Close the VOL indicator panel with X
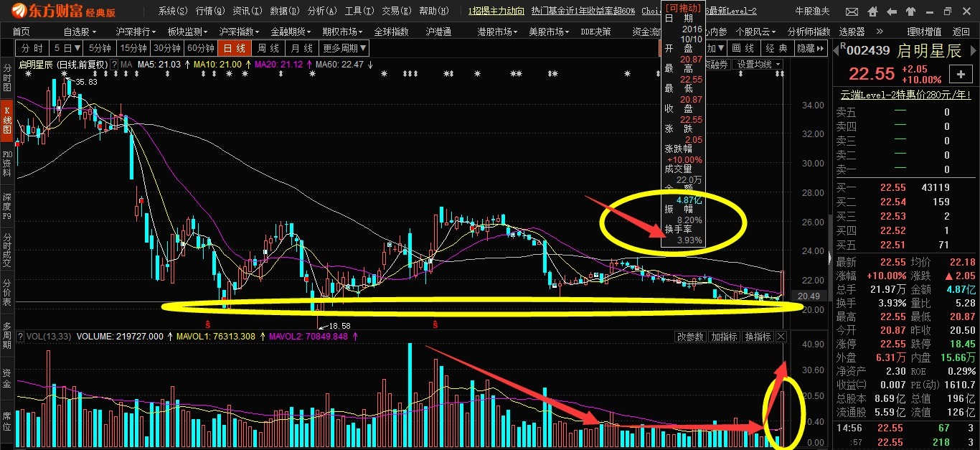Viewport: 980px width, 450px height. 781,337
